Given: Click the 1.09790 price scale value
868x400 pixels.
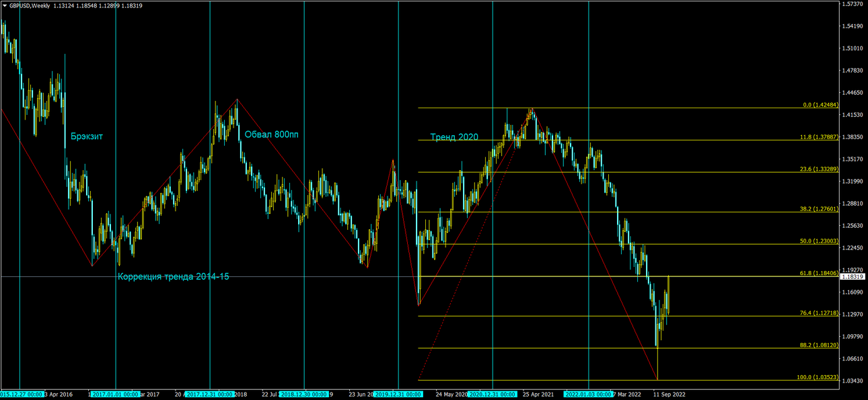Looking at the screenshot, I should [853, 337].
